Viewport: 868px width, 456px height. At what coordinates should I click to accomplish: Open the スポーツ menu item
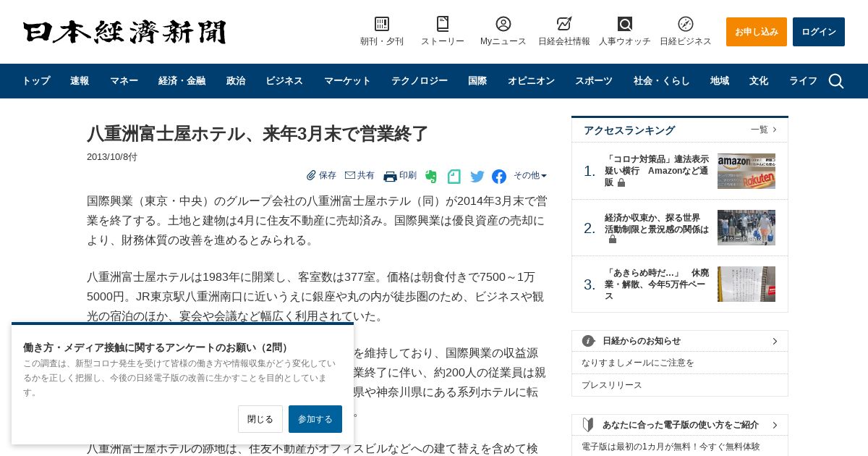(x=594, y=81)
